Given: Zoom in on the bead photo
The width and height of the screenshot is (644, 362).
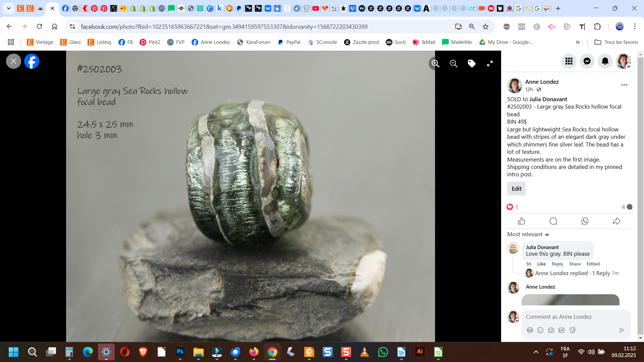Looking at the screenshot, I should (x=435, y=63).
